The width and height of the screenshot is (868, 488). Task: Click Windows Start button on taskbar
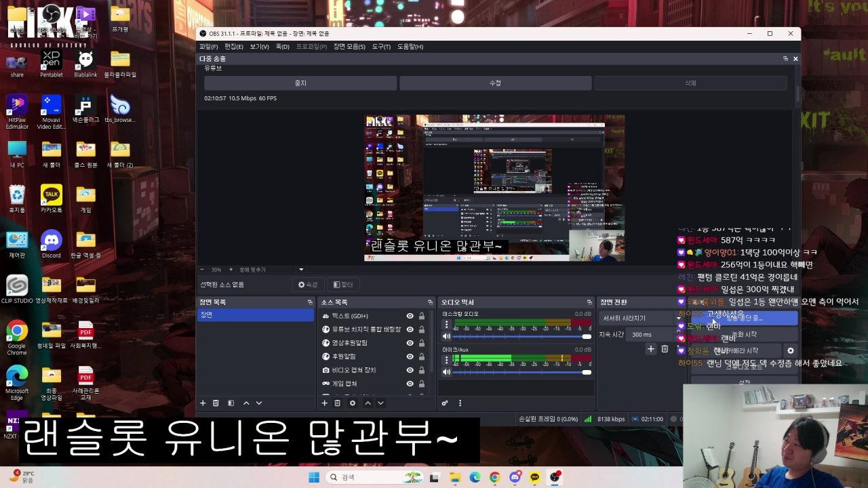pos(314,477)
